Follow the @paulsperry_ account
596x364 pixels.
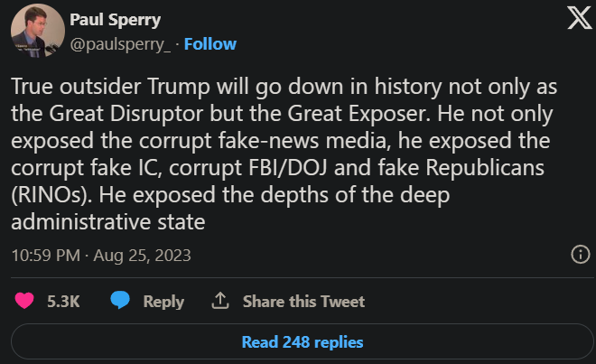coord(210,43)
